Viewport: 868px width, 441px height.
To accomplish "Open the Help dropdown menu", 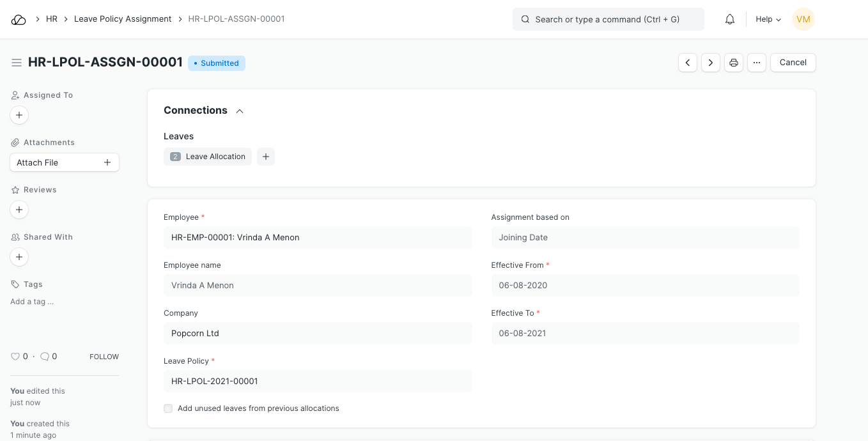I will coord(768,19).
